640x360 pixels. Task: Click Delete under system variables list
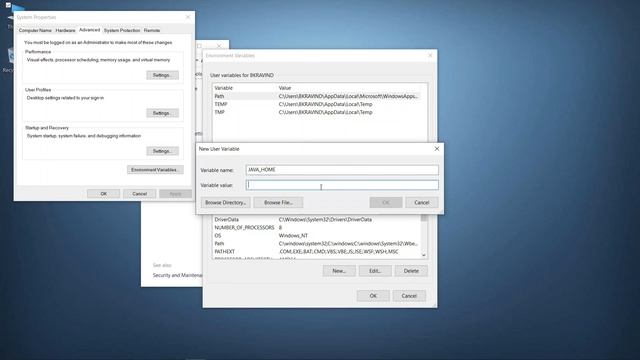pos(411,271)
